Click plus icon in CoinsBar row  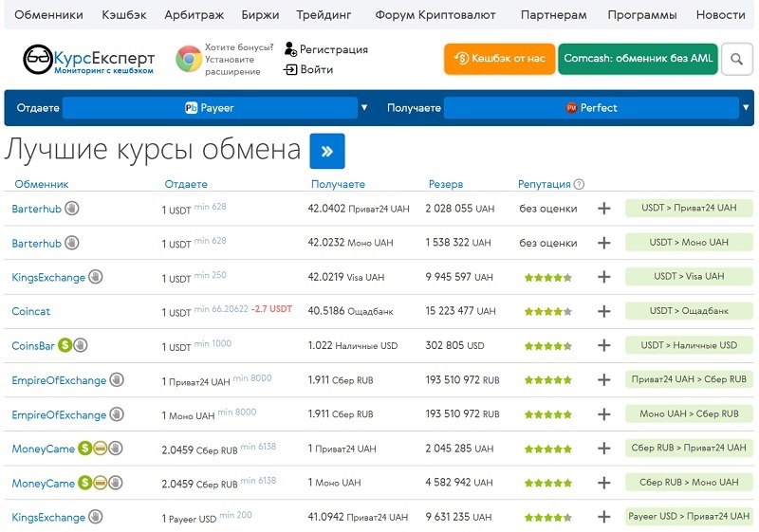[603, 345]
